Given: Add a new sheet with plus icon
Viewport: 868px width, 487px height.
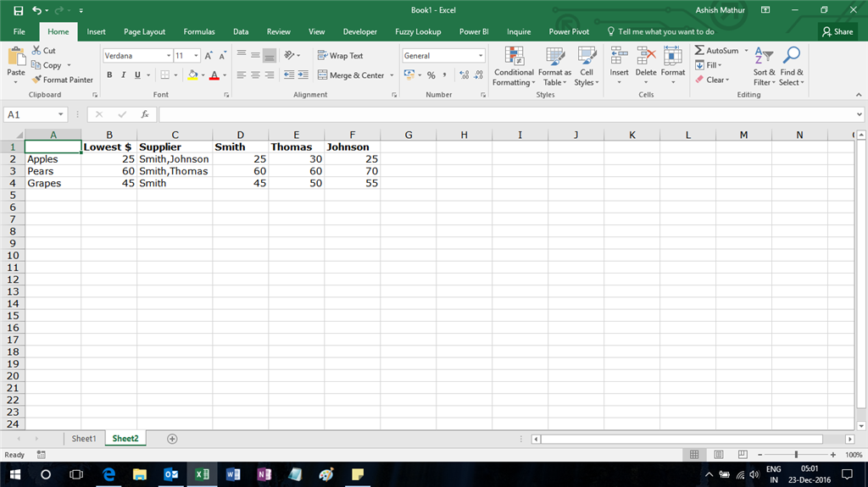Looking at the screenshot, I should 172,439.
